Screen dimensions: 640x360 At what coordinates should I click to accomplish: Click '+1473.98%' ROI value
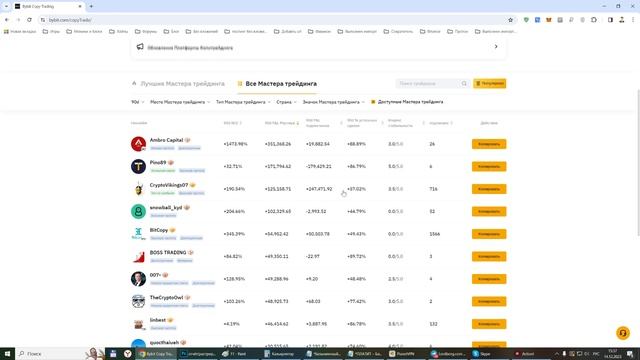236,144
